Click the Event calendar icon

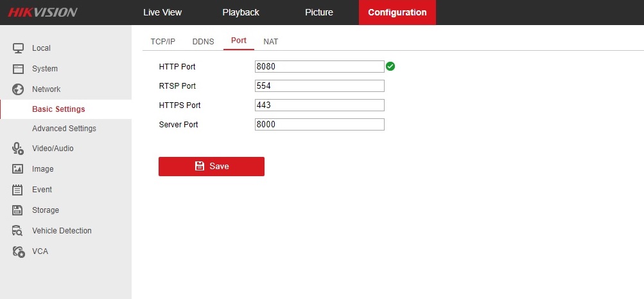coord(18,190)
